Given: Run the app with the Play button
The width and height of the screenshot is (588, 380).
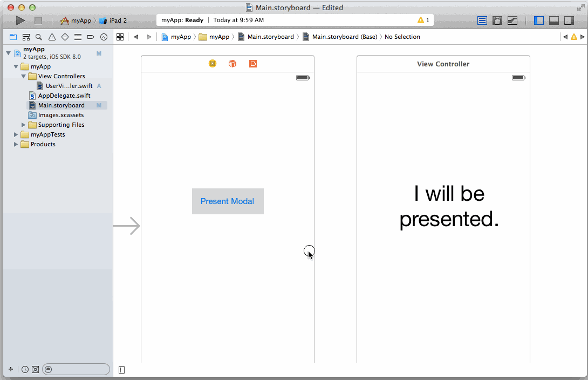Looking at the screenshot, I should 20,21.
